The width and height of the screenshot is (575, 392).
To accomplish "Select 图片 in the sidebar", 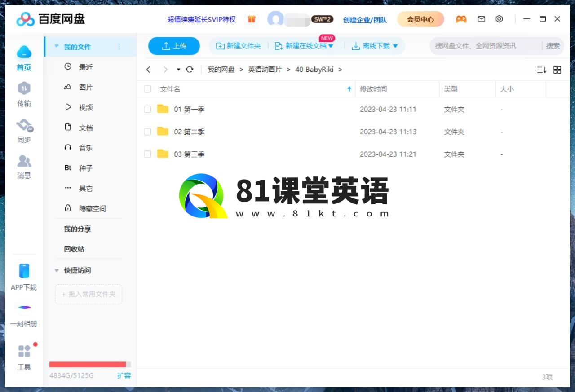I will (86, 87).
